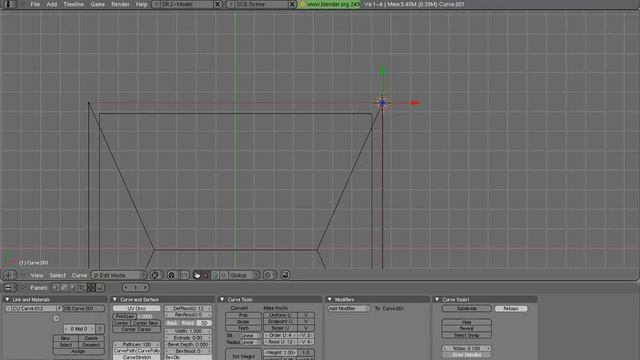Adjust the NSize 0.100 slider
The height and width of the screenshot is (360, 640).
tap(467, 349)
